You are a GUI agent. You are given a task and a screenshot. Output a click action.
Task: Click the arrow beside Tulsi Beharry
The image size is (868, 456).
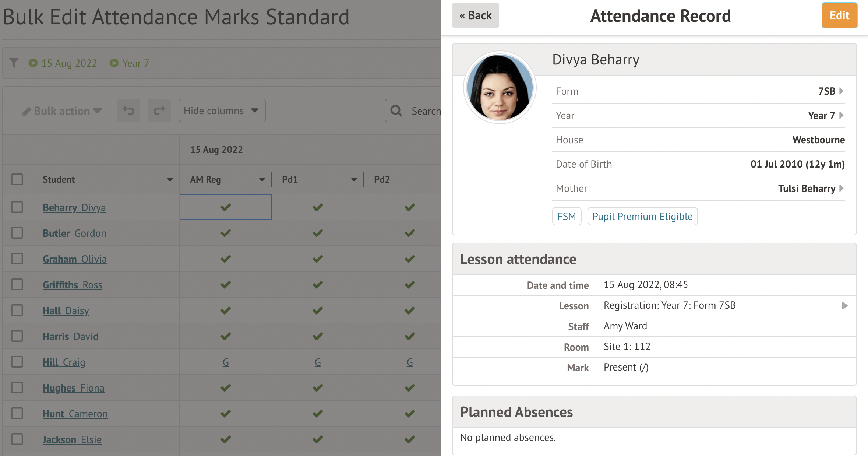point(841,189)
